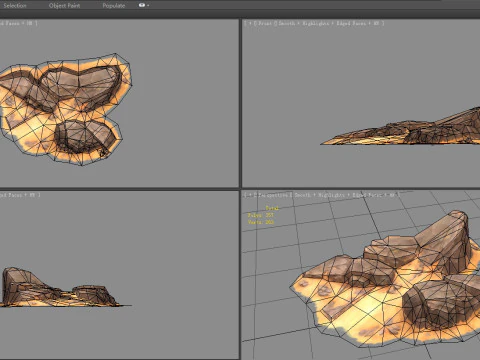Click the Perspective view name label
480x360 pixels.
click(273, 195)
